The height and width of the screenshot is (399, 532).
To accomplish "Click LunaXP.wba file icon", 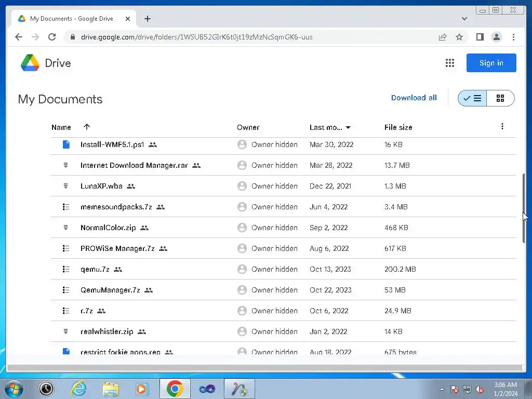I will [66, 186].
